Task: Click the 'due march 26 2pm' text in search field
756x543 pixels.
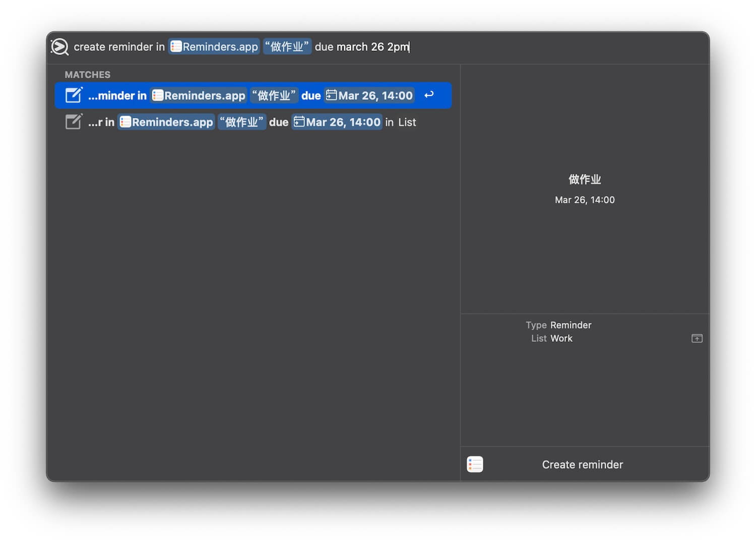Action: [x=362, y=47]
